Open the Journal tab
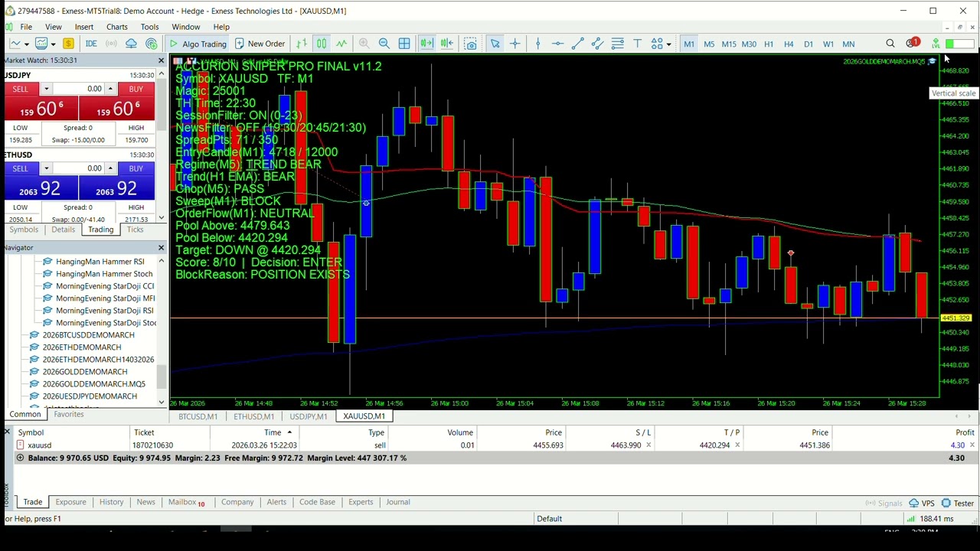The width and height of the screenshot is (980, 551). point(398,502)
